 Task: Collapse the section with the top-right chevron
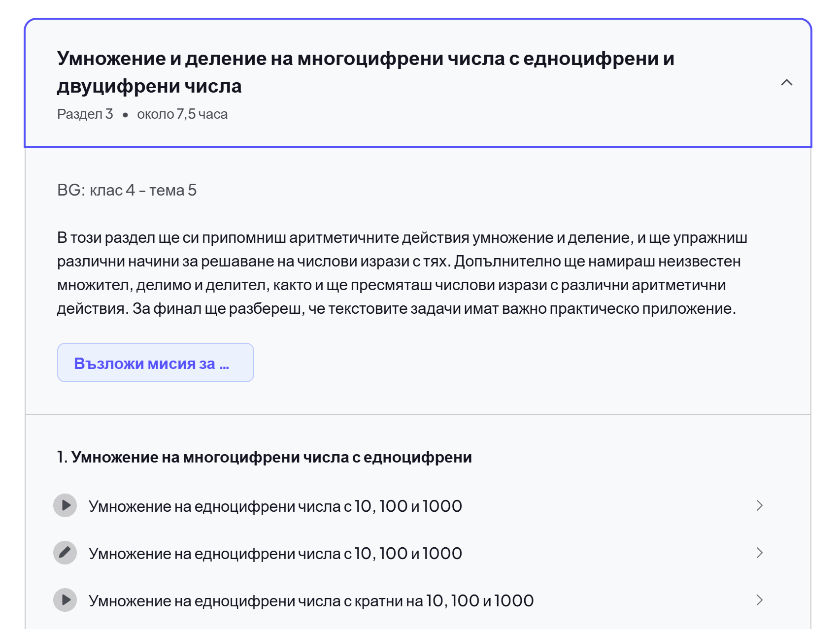coord(786,83)
